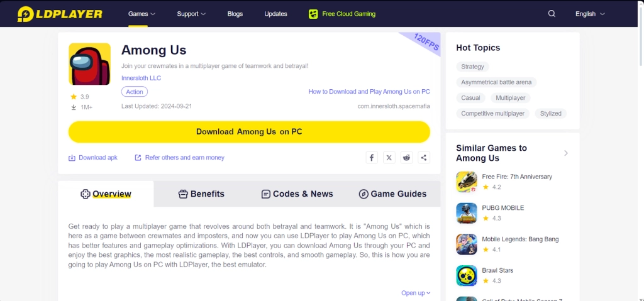Select the Multiplayer hot topic tag
The height and width of the screenshot is (301, 644).
click(x=511, y=98)
